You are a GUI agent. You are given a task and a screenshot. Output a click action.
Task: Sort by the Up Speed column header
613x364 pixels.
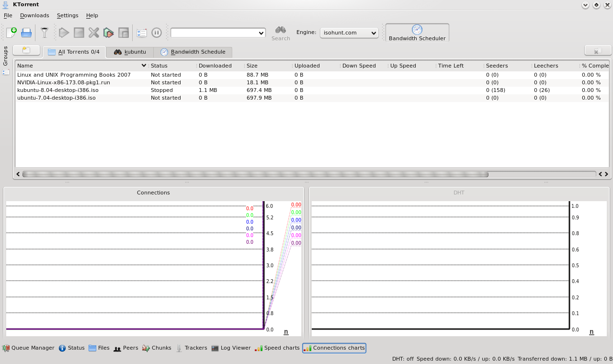(412, 66)
